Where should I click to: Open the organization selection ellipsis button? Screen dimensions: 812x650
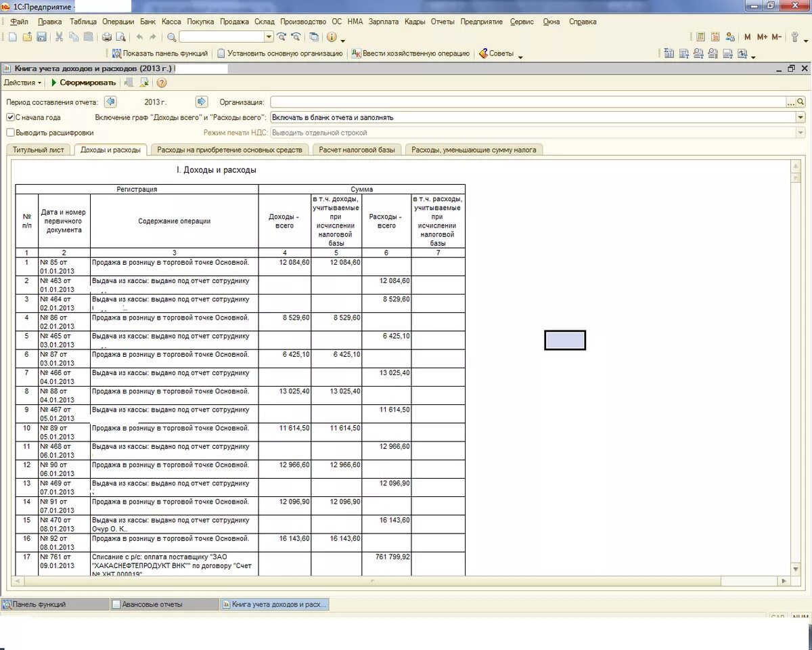[x=790, y=102]
